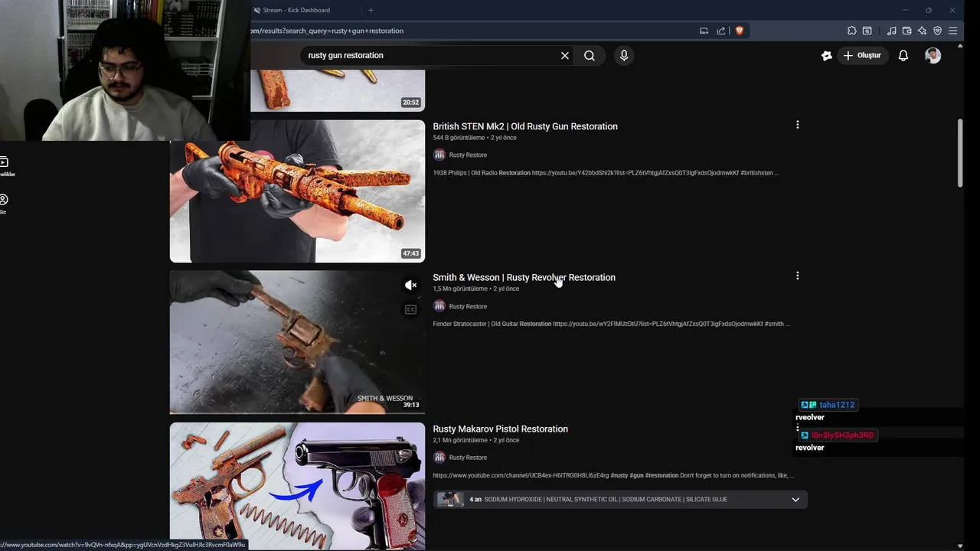Open the partially visible 20:52 video thumbnail
This screenshot has height=551, width=980.
tap(338, 90)
